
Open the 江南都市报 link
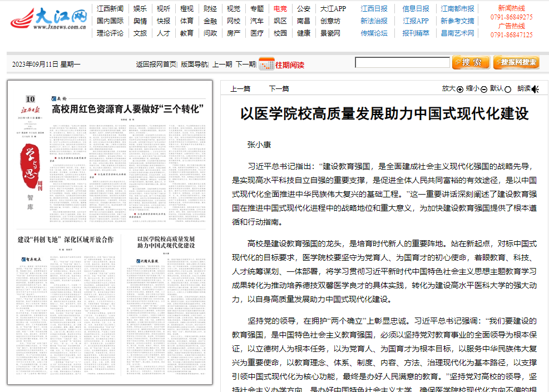point(457,9)
